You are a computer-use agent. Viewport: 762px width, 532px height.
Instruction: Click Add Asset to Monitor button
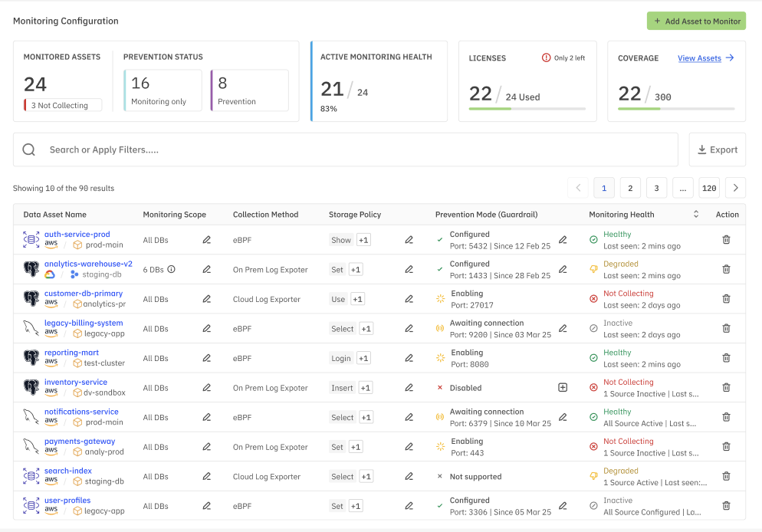pyautogui.click(x=696, y=21)
